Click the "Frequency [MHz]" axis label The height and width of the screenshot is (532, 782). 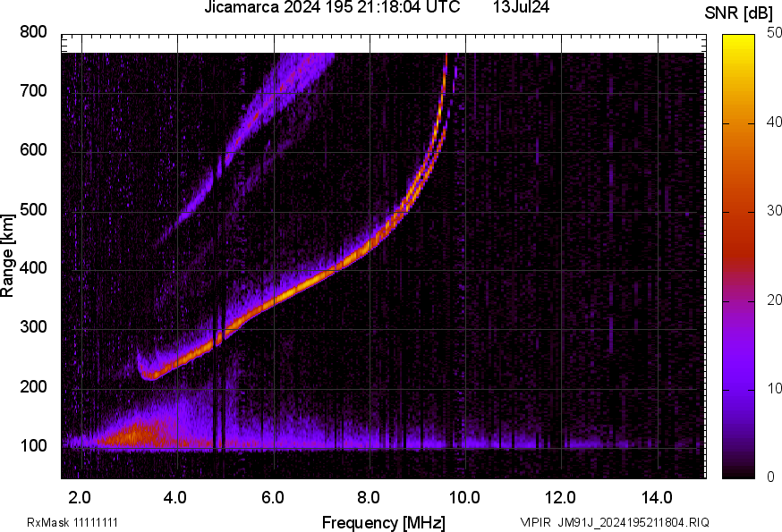tap(384, 523)
